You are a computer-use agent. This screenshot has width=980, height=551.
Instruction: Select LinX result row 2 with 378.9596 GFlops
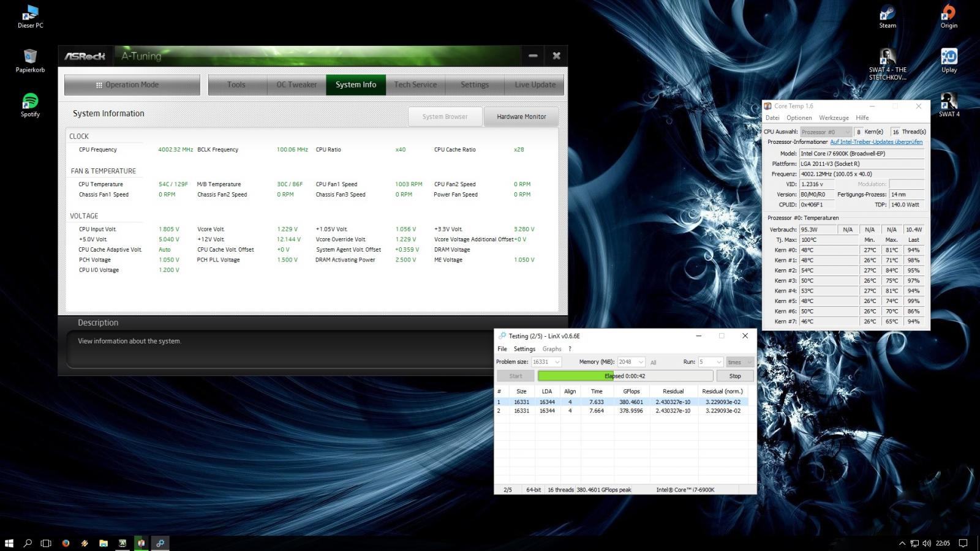[622, 411]
